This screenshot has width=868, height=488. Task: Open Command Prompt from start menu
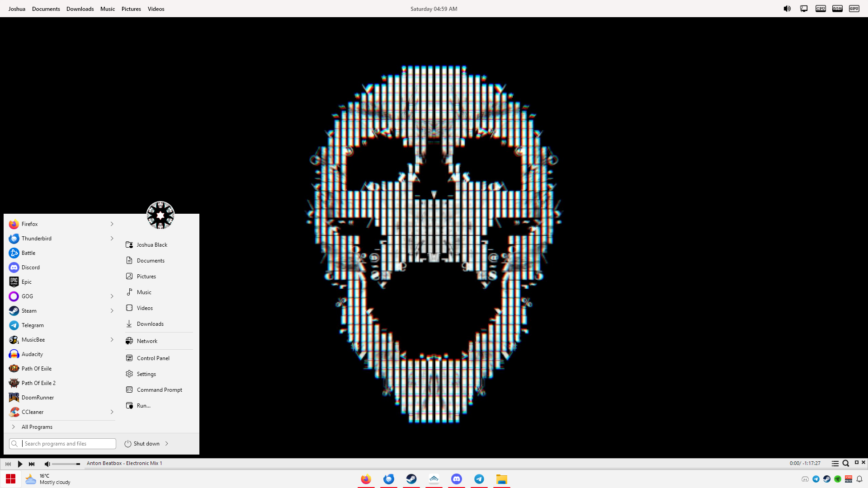(x=159, y=390)
